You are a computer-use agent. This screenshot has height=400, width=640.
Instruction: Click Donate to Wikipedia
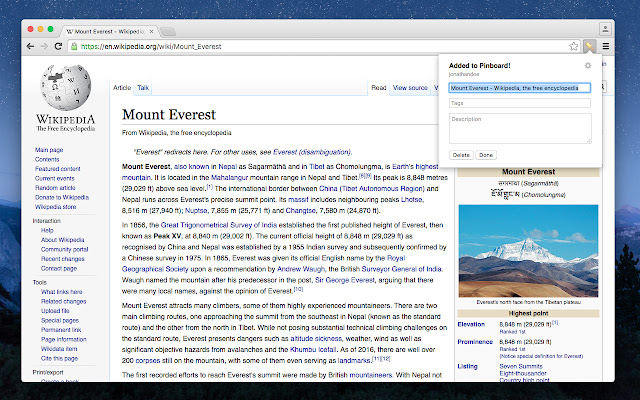pyautogui.click(x=62, y=197)
